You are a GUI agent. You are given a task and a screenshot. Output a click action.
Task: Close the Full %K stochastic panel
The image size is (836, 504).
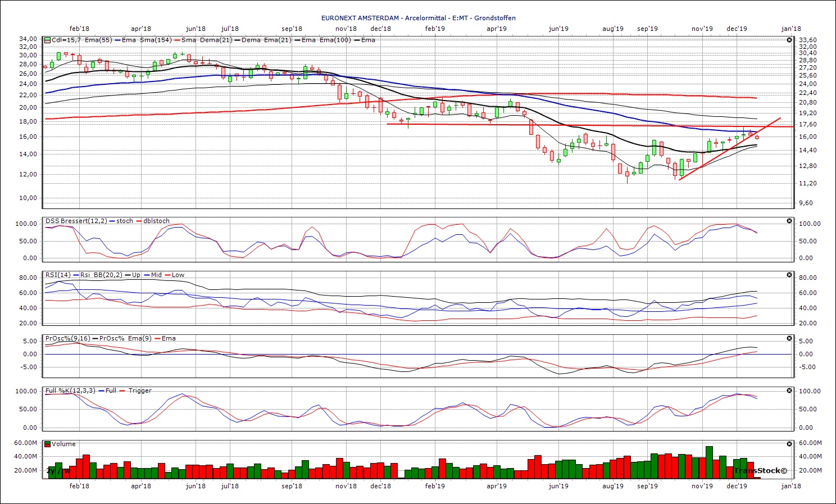[x=789, y=391]
